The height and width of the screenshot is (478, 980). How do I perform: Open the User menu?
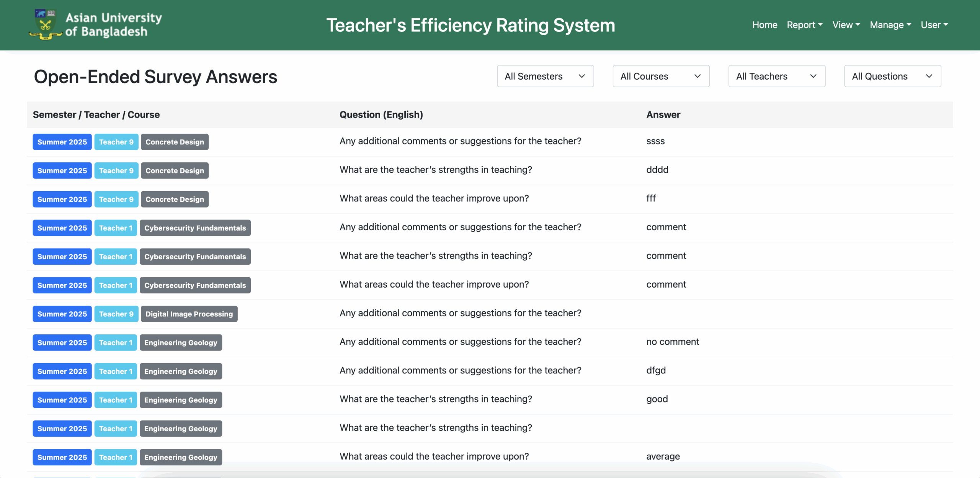tap(934, 25)
